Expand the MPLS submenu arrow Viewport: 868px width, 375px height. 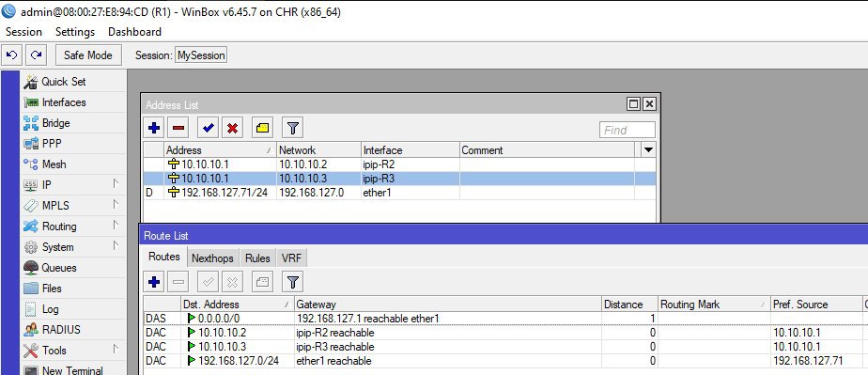coord(116,204)
